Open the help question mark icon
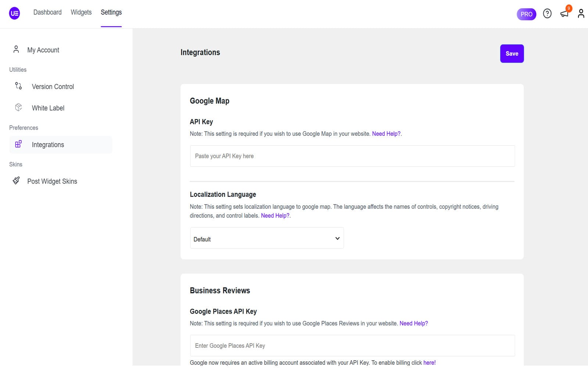 click(x=547, y=14)
